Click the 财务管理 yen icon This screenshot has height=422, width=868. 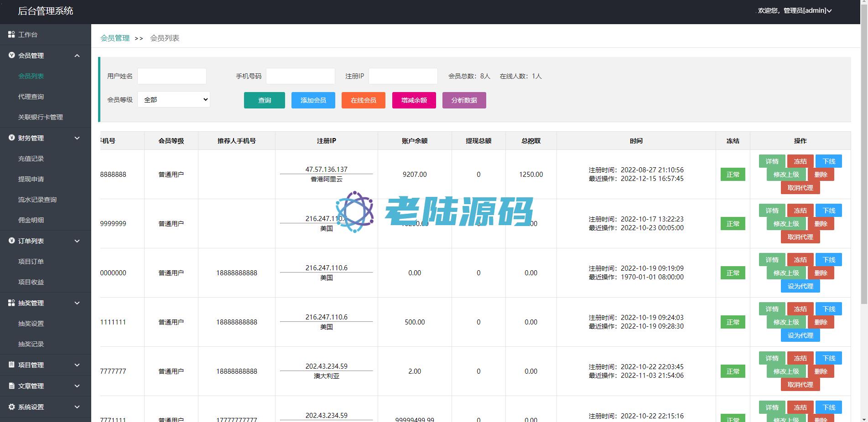(x=11, y=138)
